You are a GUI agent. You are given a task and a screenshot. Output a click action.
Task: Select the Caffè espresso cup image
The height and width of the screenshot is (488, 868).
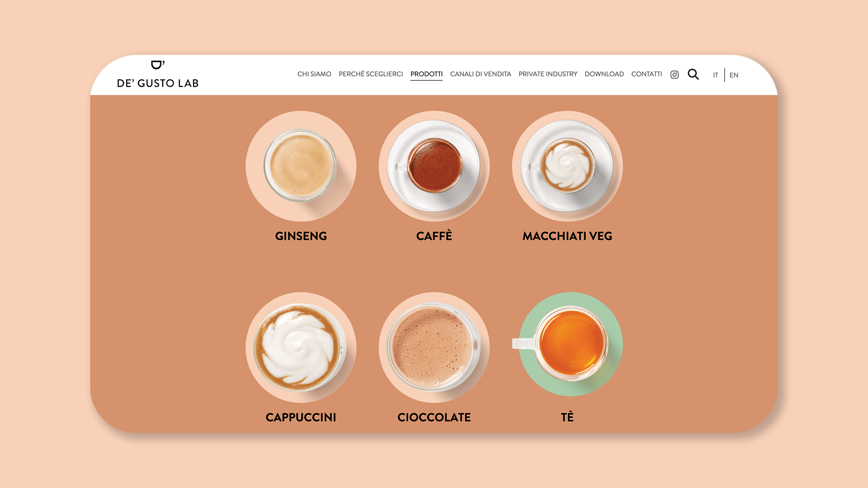(x=434, y=166)
